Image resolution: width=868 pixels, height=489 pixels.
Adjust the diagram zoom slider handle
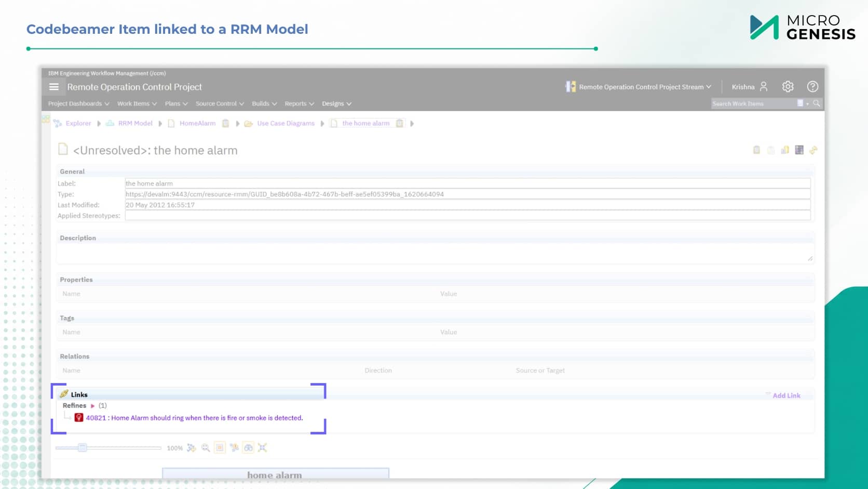tap(82, 447)
